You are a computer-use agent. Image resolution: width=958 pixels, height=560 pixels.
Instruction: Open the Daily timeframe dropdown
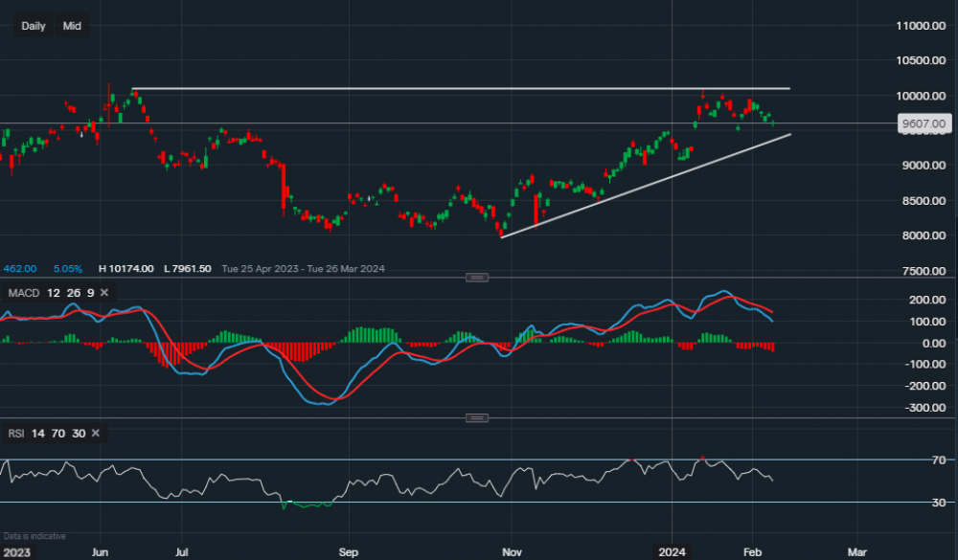click(34, 26)
